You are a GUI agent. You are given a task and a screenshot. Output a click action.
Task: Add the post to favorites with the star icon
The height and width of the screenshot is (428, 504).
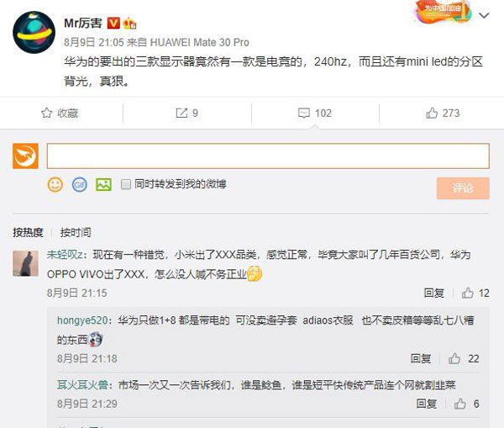(x=60, y=114)
